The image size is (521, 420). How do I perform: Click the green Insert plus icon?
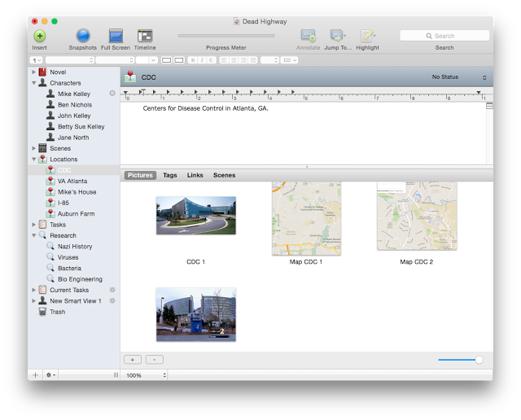[x=40, y=36]
